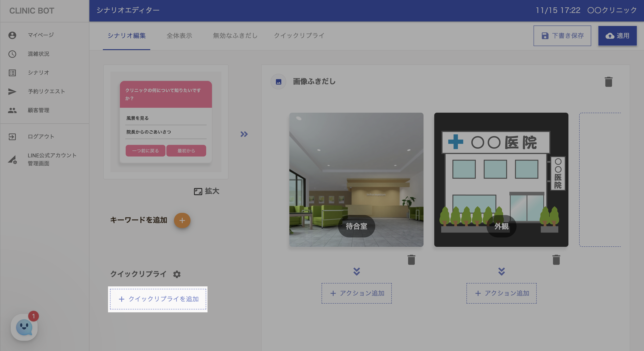Click the right double-arrow next to preview
This screenshot has height=351, width=644.
point(244,134)
